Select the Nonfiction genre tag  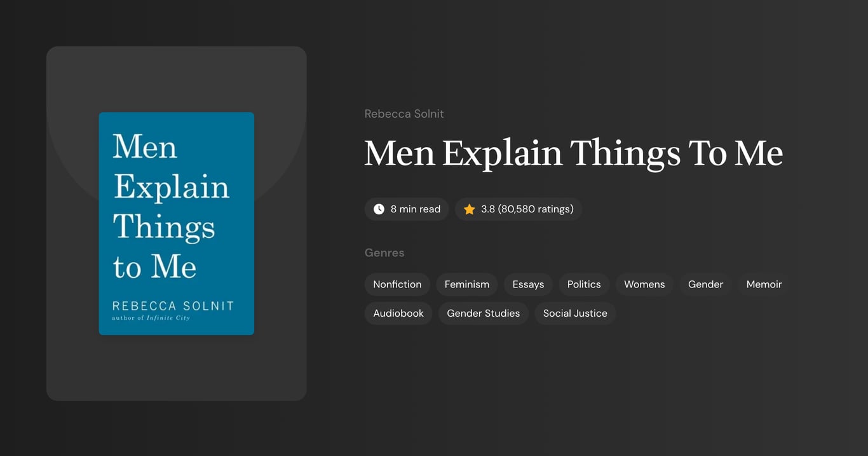[397, 284]
